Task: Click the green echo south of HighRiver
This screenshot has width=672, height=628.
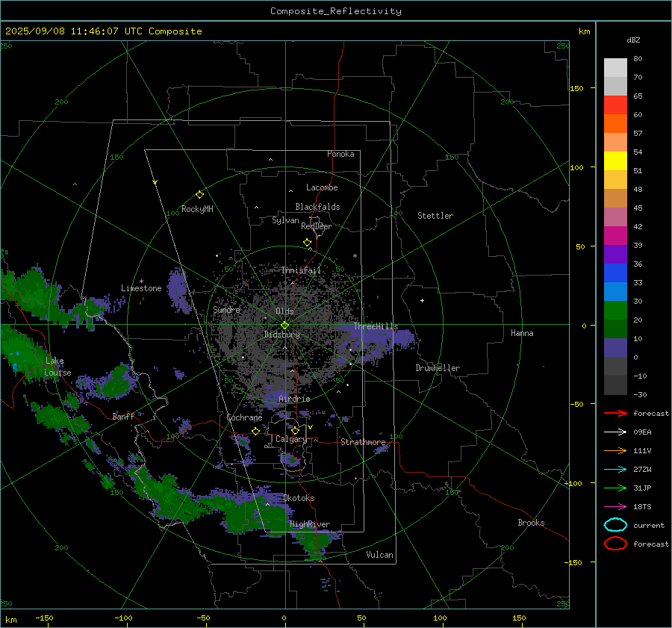Action: [316, 545]
